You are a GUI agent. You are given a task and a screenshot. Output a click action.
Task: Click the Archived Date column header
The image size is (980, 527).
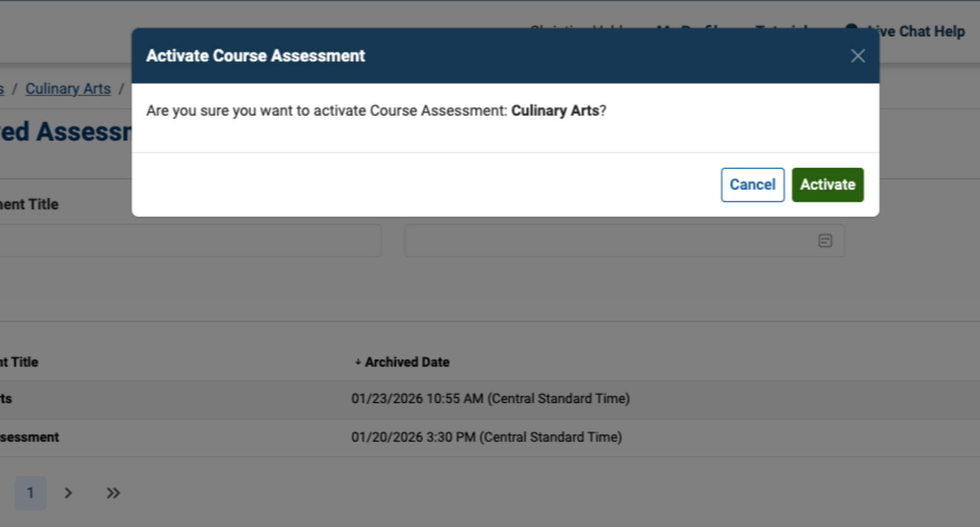point(407,362)
